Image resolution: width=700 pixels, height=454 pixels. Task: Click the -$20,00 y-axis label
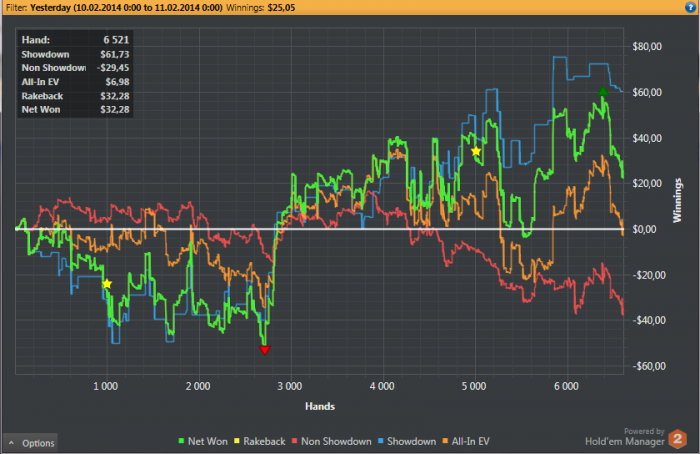[x=649, y=275]
